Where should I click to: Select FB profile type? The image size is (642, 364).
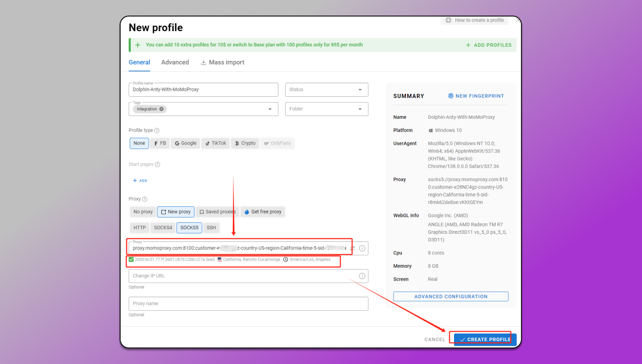click(x=160, y=143)
